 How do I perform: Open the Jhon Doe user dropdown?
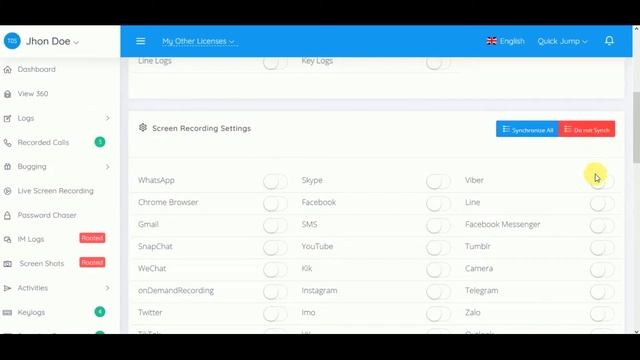(x=52, y=41)
